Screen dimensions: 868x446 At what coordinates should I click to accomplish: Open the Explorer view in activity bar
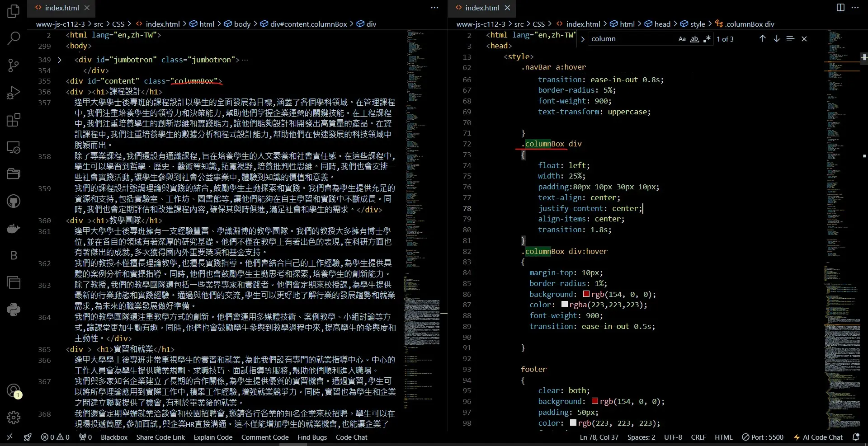coord(14,11)
